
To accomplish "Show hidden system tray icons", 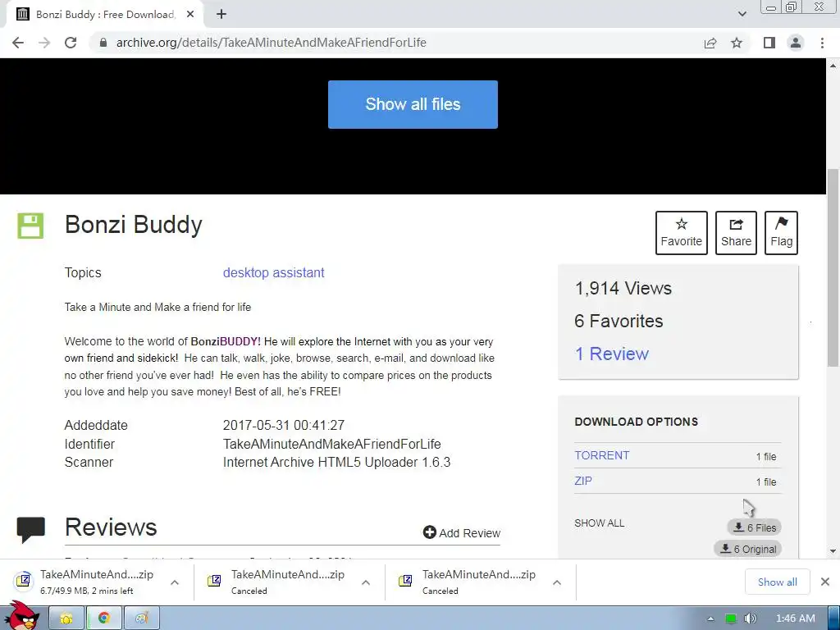I will 710,619.
